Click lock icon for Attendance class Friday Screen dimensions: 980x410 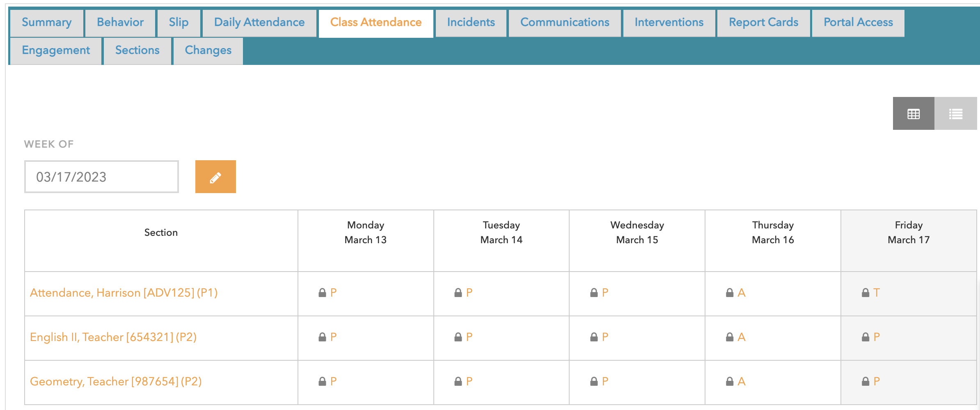click(x=865, y=293)
